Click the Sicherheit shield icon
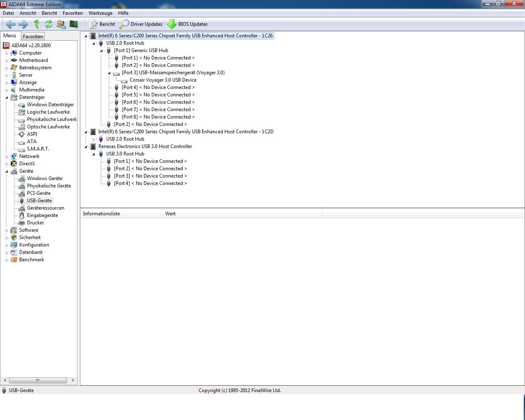The height and width of the screenshot is (420, 525). coord(14,237)
